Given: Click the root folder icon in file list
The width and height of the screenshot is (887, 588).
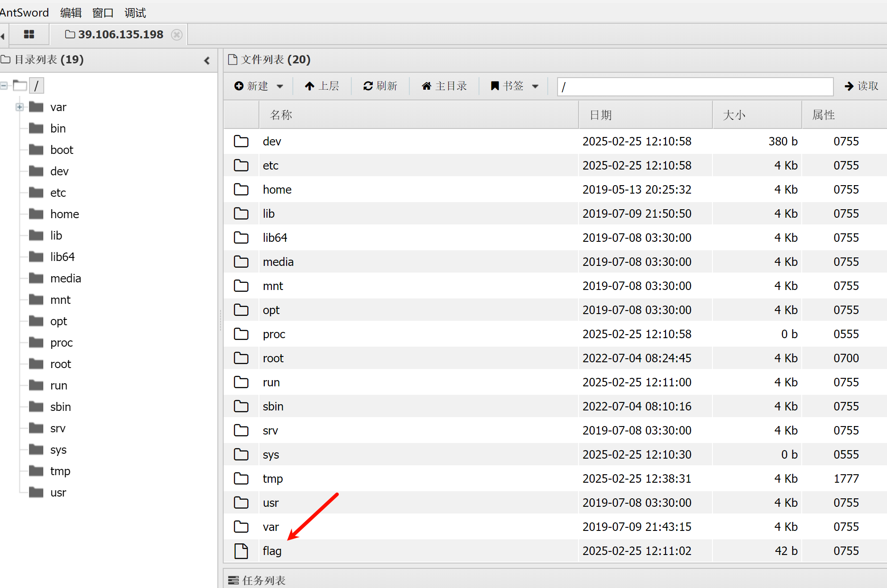Looking at the screenshot, I should (x=242, y=358).
